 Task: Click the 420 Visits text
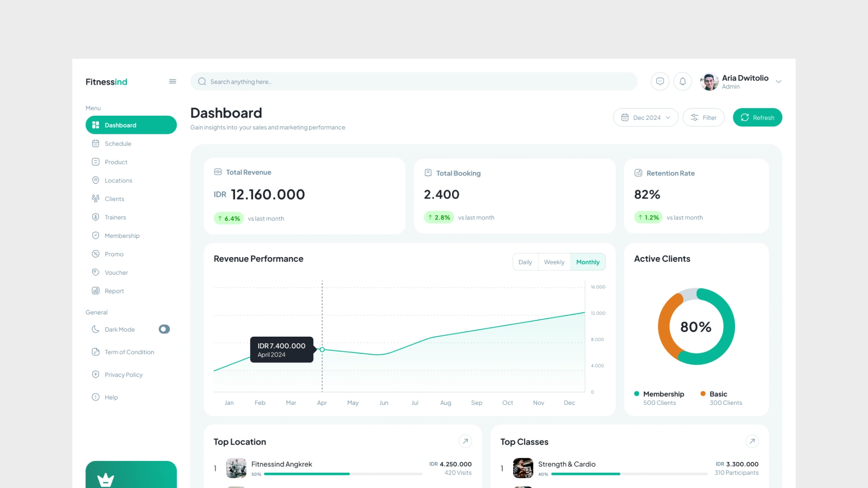point(458,473)
